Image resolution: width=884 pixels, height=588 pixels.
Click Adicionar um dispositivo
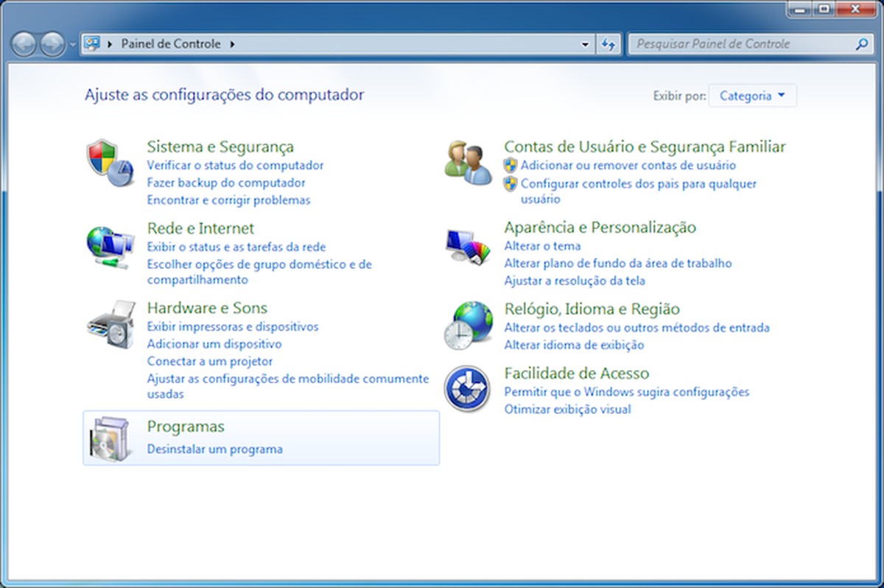click(x=214, y=344)
